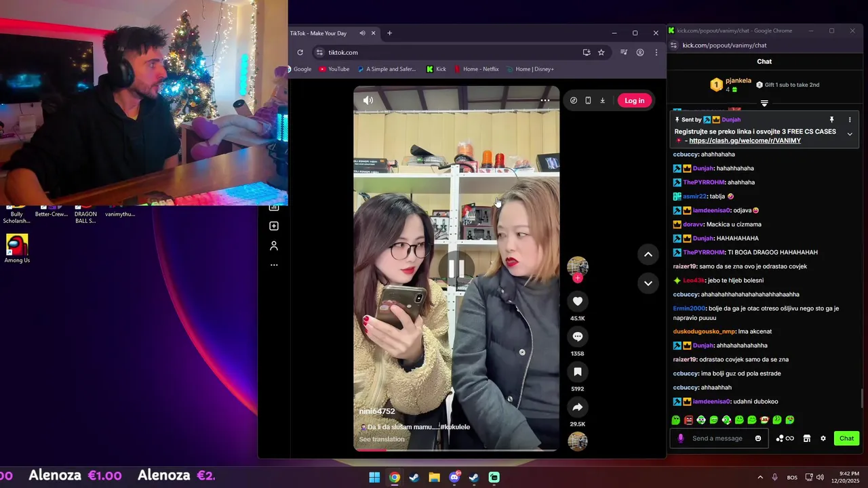Open the music disc thumbnail below share
This screenshot has width=868, height=488.
(x=578, y=441)
